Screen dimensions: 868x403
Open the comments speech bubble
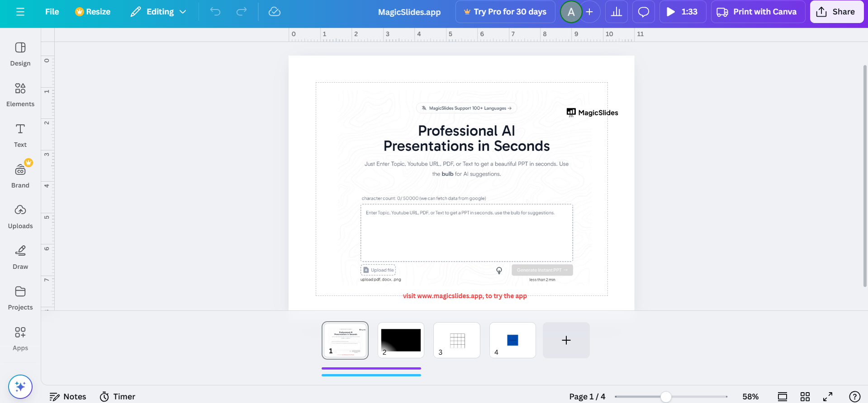coord(644,12)
